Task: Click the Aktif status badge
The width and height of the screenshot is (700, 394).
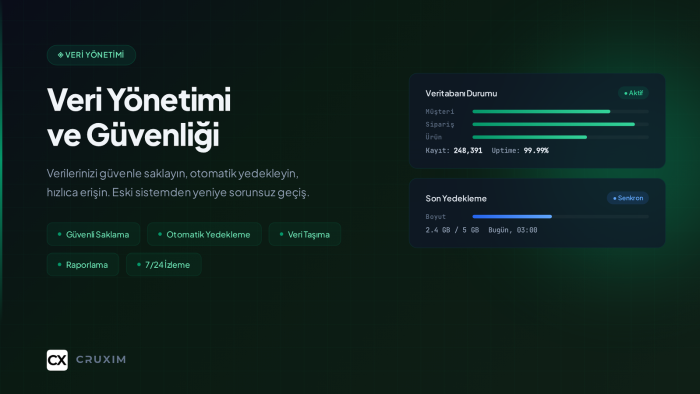Action: 633,93
